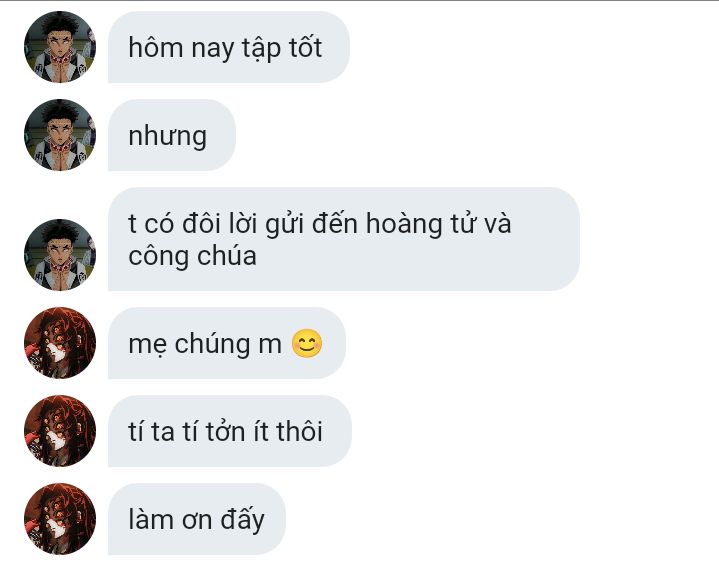Select the 'nhưng' message bubble
719x563 pixels.
(172, 135)
